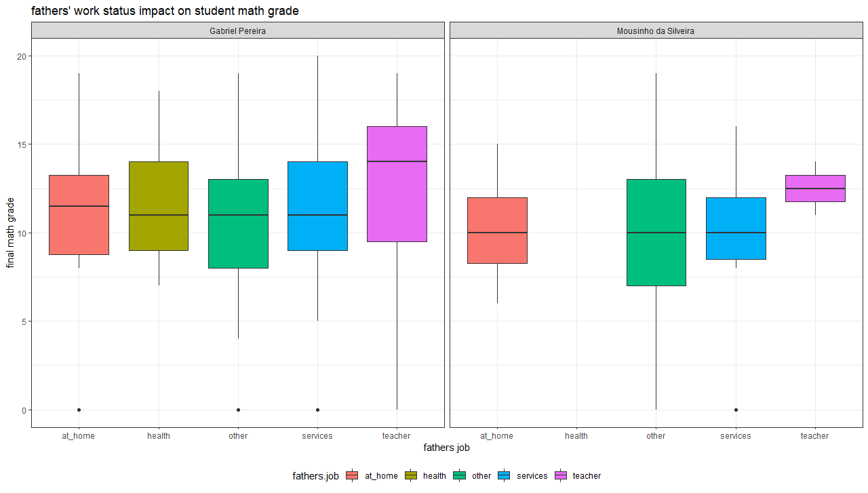Image resolution: width=868 pixels, height=493 pixels.
Task: Click y-axis tick label 20
Action: (x=22, y=56)
